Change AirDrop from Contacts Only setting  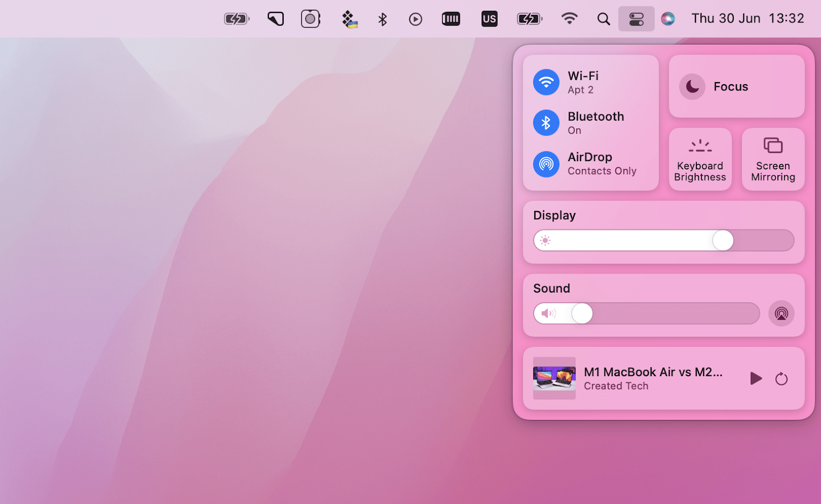coord(546,164)
